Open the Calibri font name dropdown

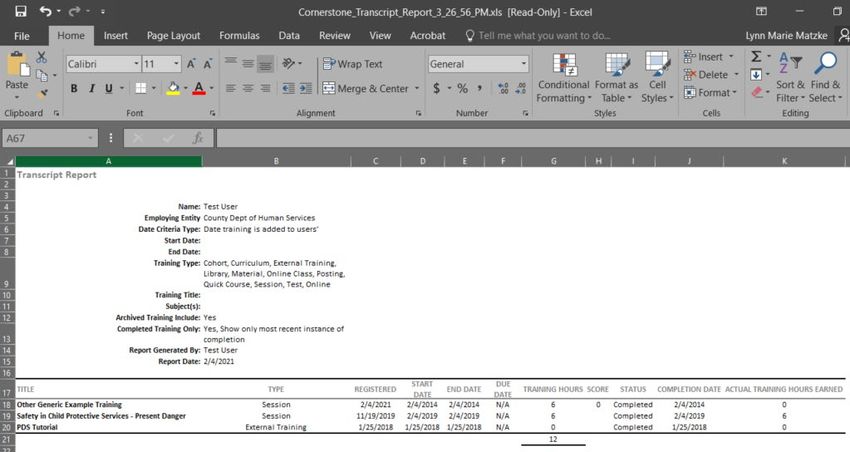pyautogui.click(x=136, y=64)
